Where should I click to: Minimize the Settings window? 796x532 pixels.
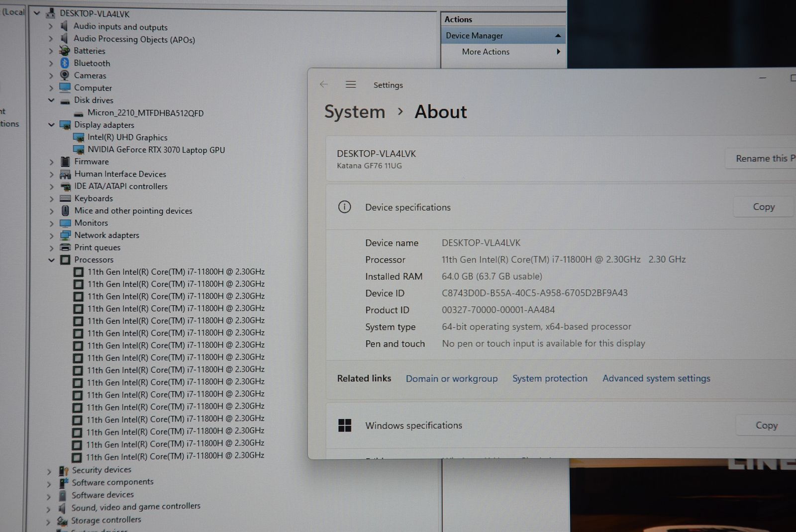tap(763, 78)
